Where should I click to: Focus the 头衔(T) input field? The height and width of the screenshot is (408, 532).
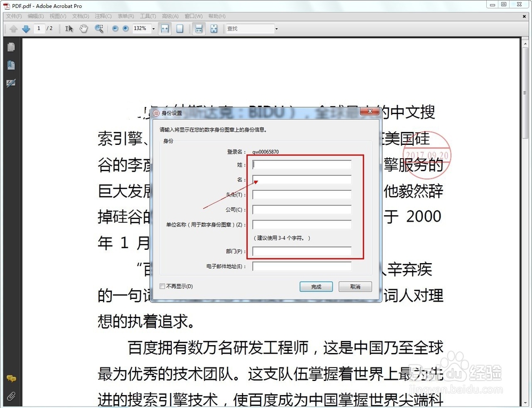click(302, 194)
